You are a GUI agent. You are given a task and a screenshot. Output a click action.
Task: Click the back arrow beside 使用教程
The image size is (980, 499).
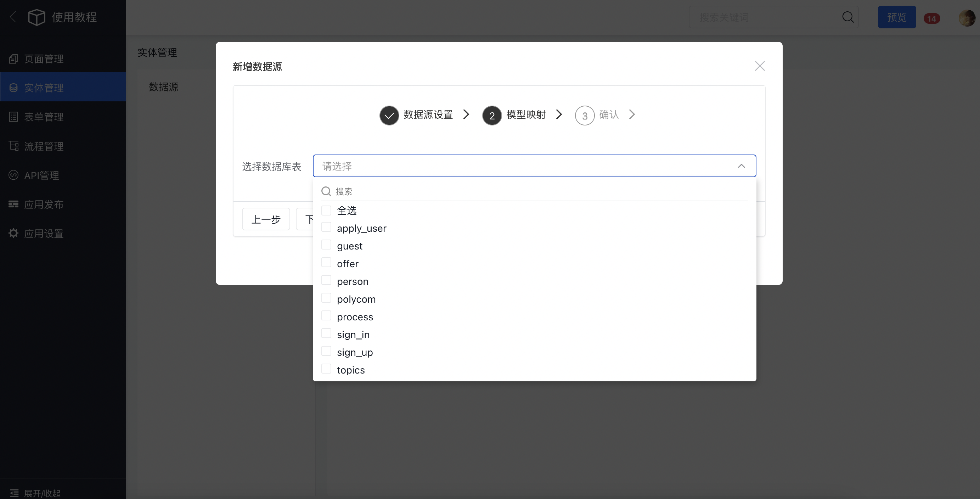tap(13, 17)
